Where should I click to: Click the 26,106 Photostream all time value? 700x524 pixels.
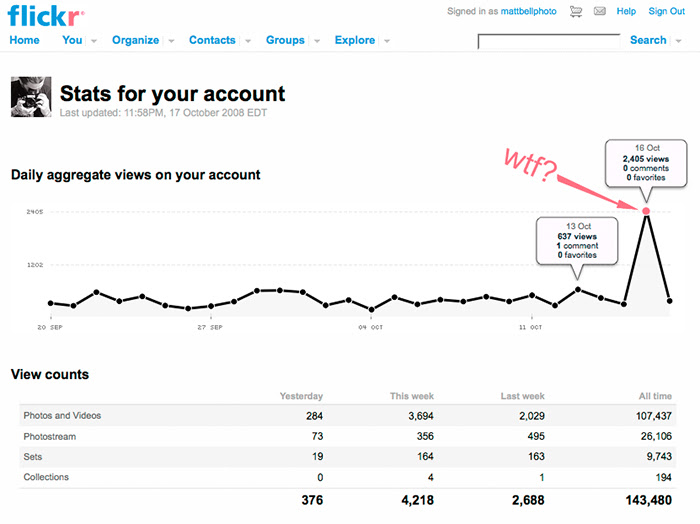656,437
